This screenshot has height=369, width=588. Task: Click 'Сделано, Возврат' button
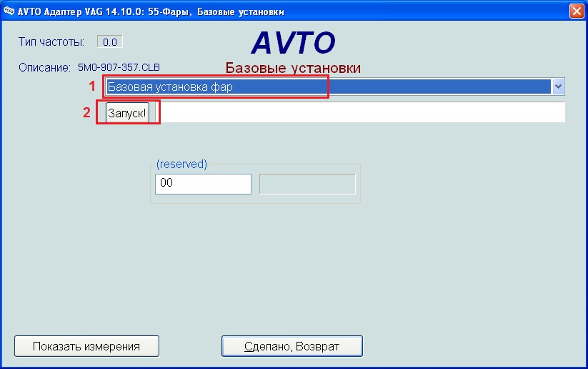292,346
